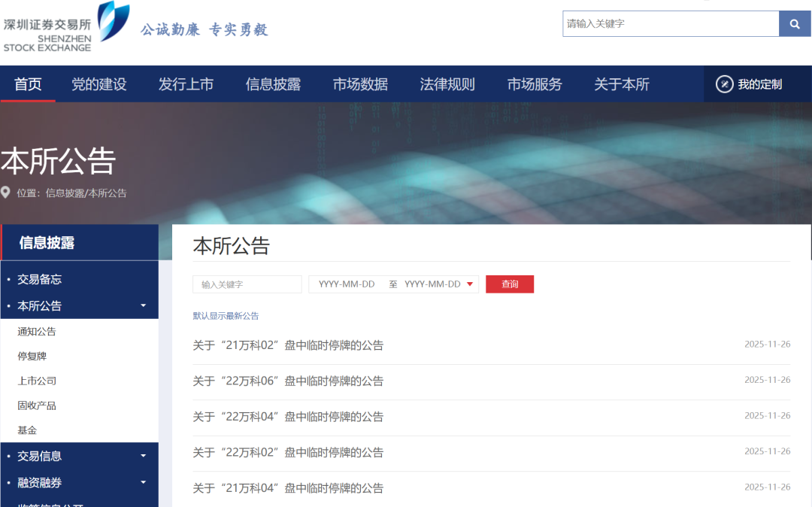Viewport: 812px width, 507px height.
Task: Open the date range dropdown arrow
Action: tap(470, 284)
